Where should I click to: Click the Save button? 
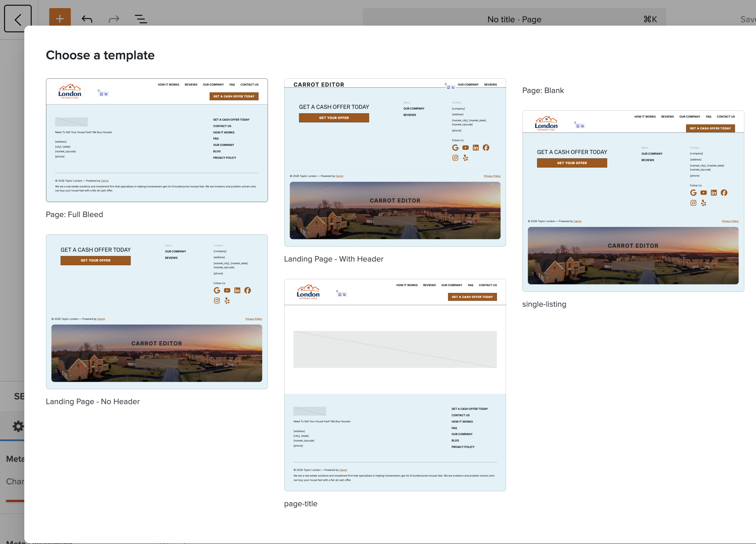(x=747, y=19)
